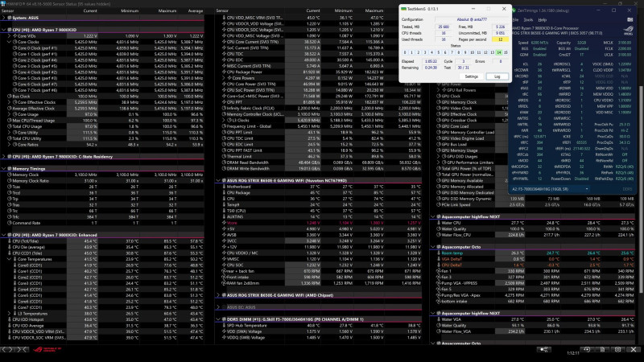
Task: Click the expand-columns arrows icon in HWiNFO bottom bar
Action: click(x=8, y=349)
